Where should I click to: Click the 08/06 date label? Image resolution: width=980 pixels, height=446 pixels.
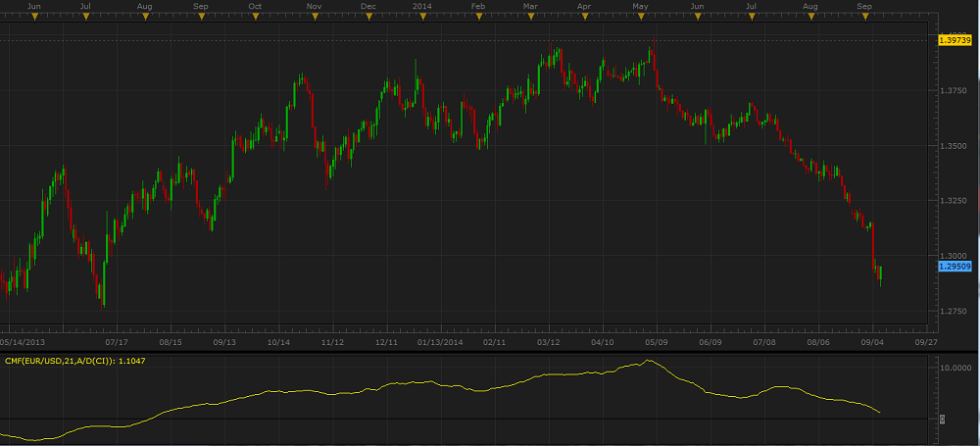click(x=818, y=342)
